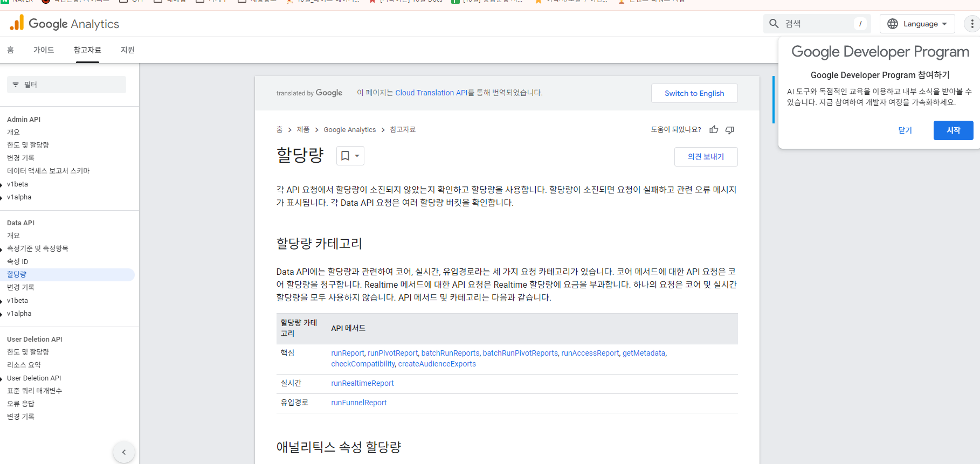Click 닫기 in Developer Program popup
The width and height of the screenshot is (980, 464).
tap(905, 130)
